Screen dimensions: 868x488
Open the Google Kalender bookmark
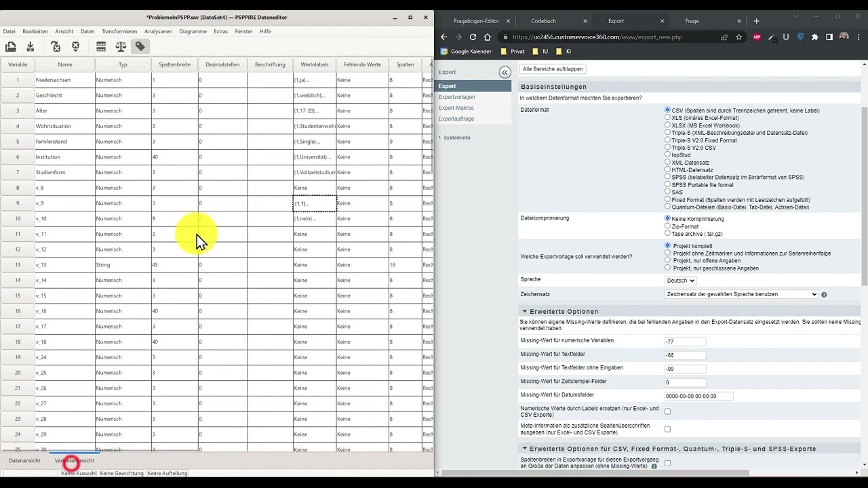coord(465,51)
